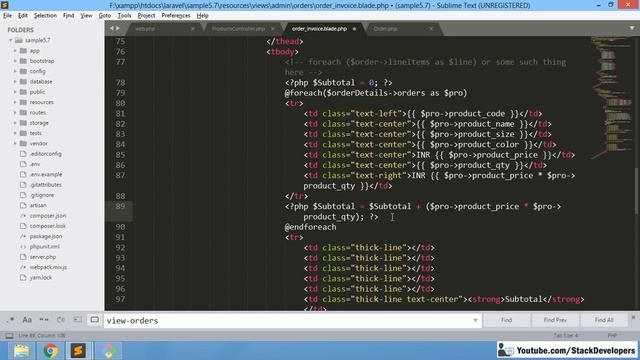Open the tab list dropdown arrow
The image size is (640, 360).
[x=632, y=28]
